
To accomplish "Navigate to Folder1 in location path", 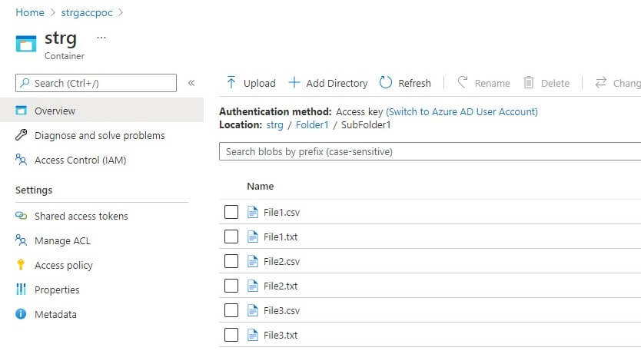I will pyautogui.click(x=312, y=125).
